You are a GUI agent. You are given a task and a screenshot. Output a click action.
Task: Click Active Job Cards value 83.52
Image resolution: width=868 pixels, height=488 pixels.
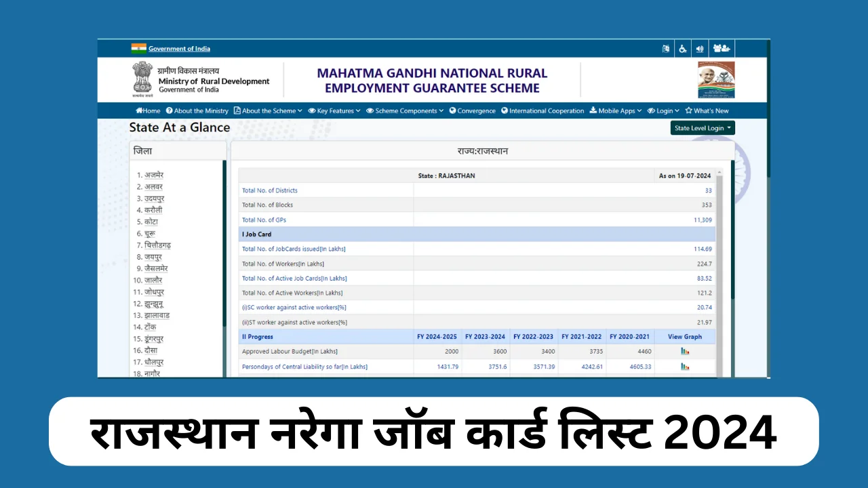pyautogui.click(x=705, y=279)
